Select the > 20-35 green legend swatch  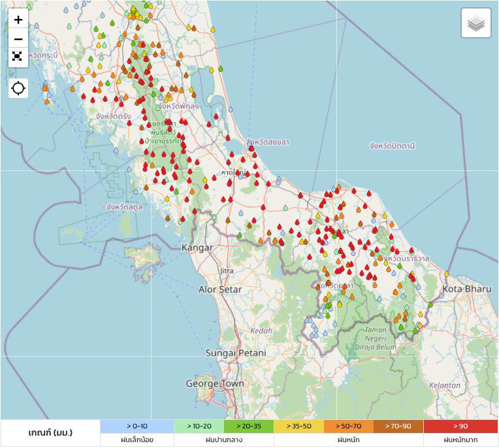tap(248, 426)
